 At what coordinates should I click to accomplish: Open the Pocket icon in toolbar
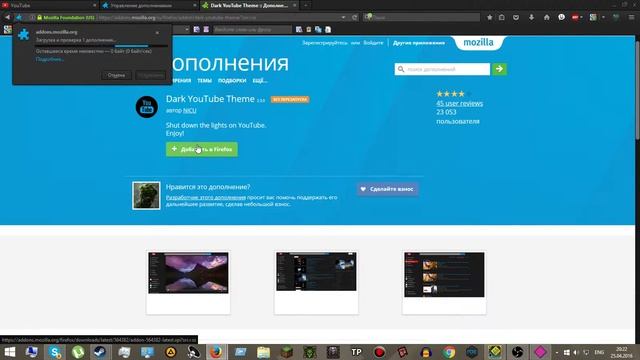[516, 17]
